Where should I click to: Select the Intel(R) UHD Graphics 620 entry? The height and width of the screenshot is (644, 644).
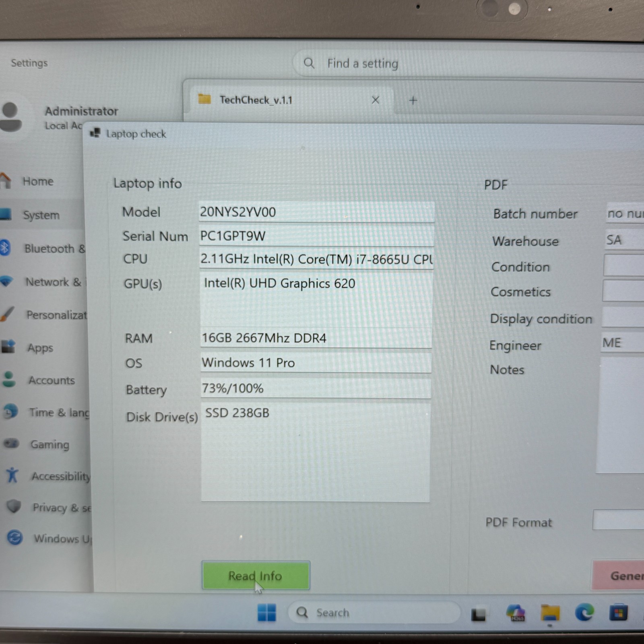click(x=279, y=283)
